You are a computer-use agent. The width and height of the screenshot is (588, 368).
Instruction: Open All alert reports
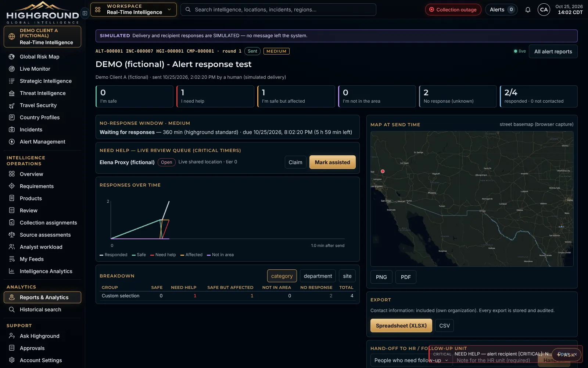click(x=553, y=52)
